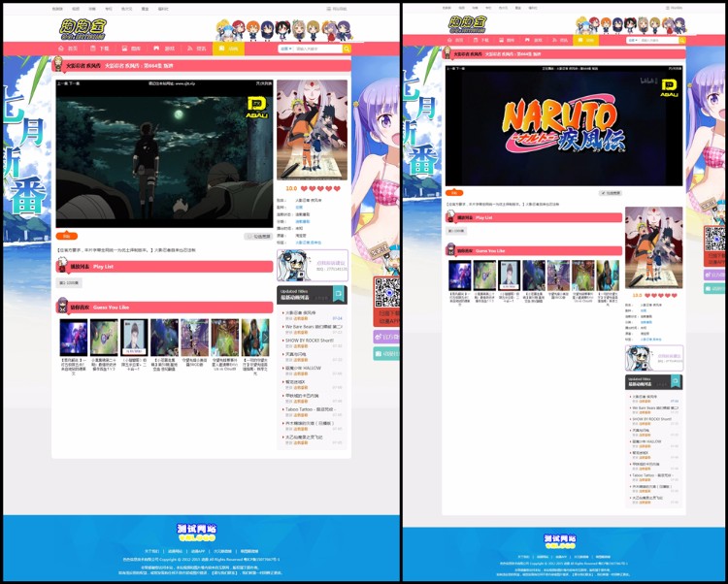Image resolution: width=728 pixels, height=584 pixels.
Task: Click the left page video player frame
Action: pyautogui.click(x=164, y=153)
